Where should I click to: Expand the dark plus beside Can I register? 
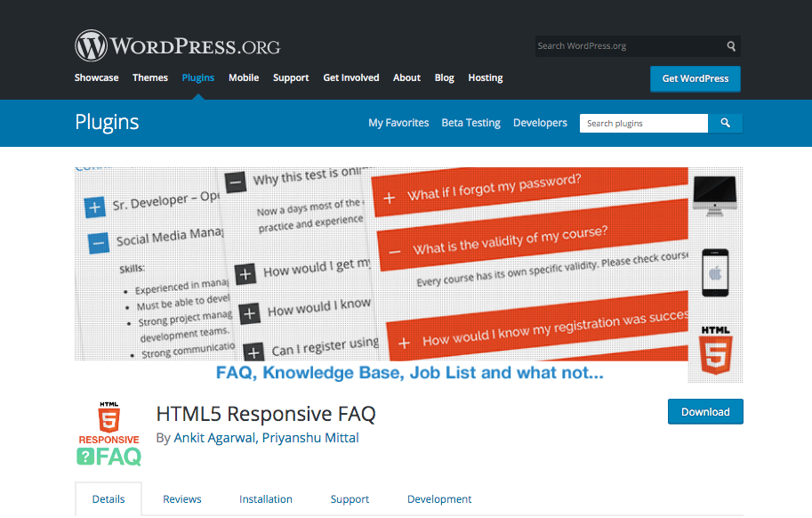pyautogui.click(x=253, y=352)
